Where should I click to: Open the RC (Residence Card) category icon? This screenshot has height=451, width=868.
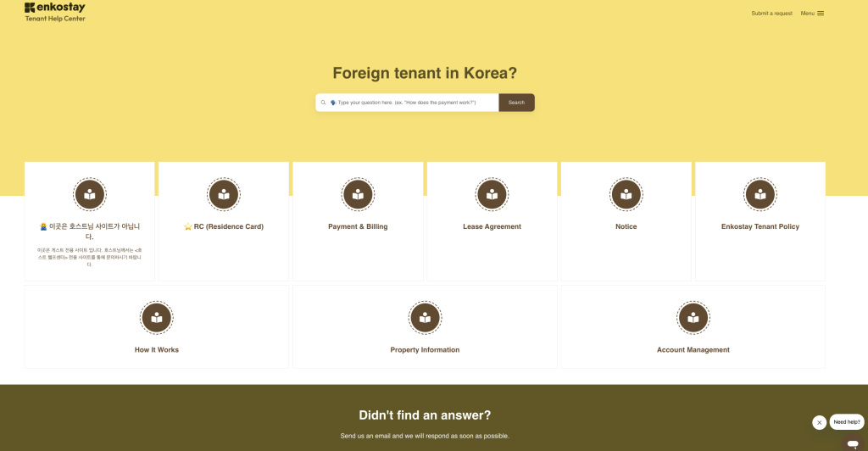[224, 194]
